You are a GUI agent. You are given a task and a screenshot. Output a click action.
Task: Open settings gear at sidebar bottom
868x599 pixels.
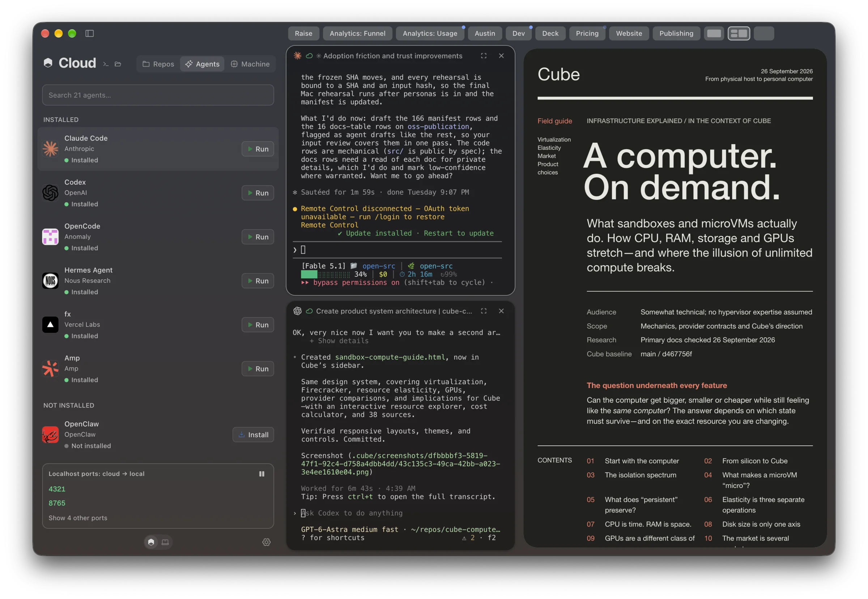click(x=266, y=541)
